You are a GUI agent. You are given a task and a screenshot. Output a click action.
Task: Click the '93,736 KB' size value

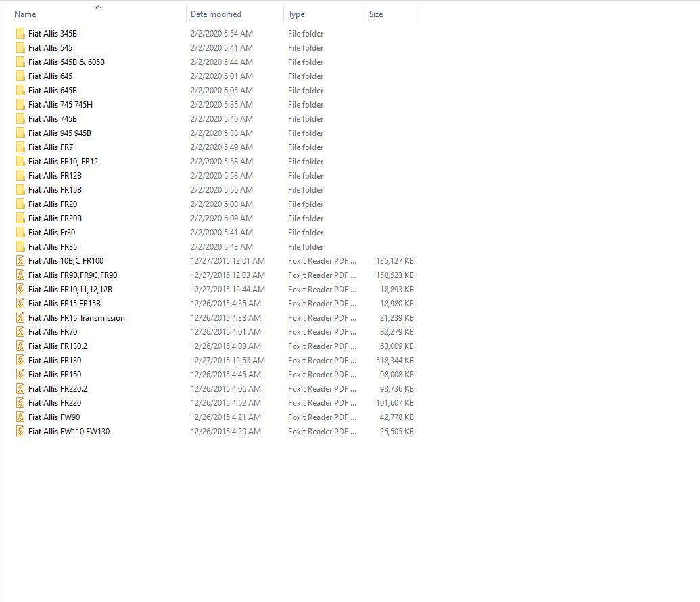[x=397, y=388]
